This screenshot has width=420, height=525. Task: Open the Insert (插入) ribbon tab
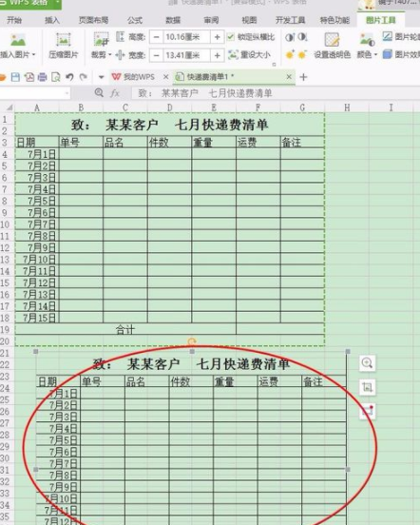click(52, 20)
